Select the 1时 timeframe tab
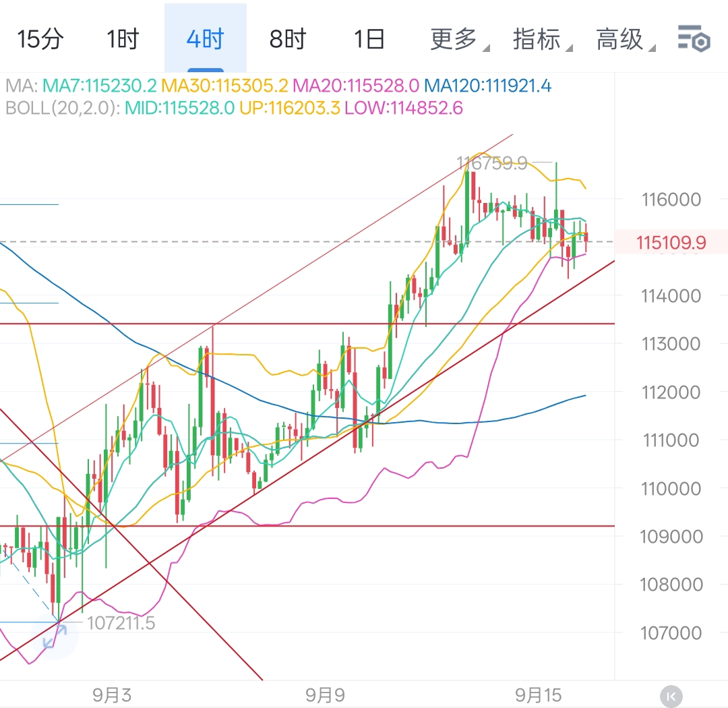This screenshot has width=728, height=708. point(122,39)
